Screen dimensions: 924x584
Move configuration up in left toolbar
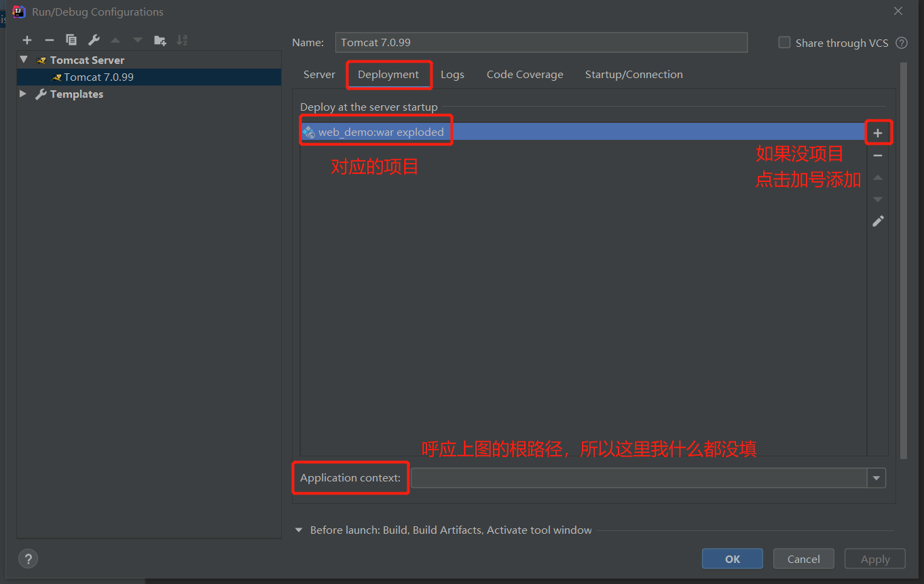pos(115,40)
